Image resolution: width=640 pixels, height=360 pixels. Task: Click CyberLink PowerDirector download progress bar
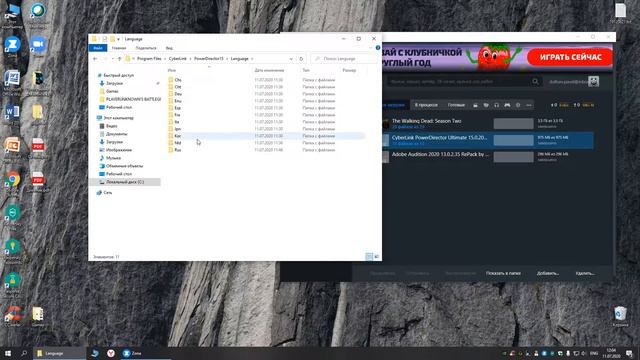tap(513, 140)
